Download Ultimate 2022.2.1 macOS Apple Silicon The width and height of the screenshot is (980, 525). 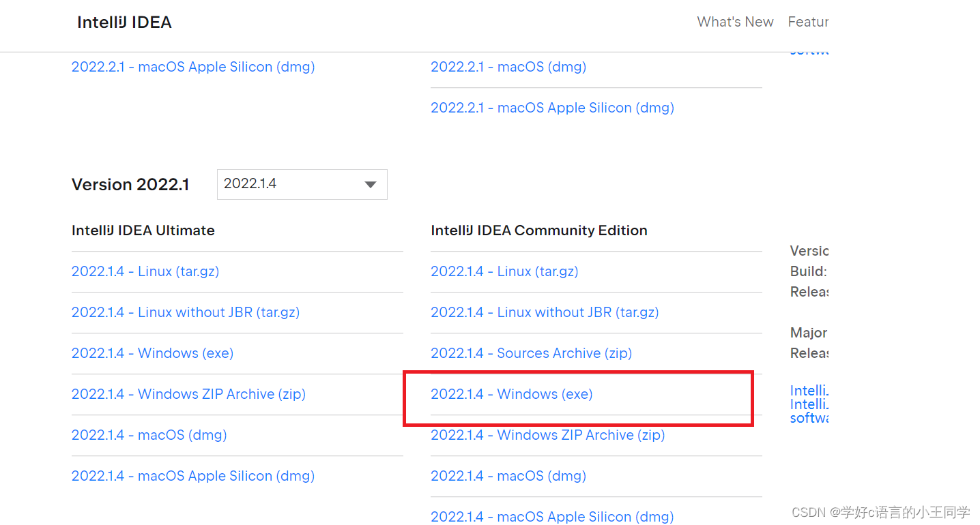[193, 67]
